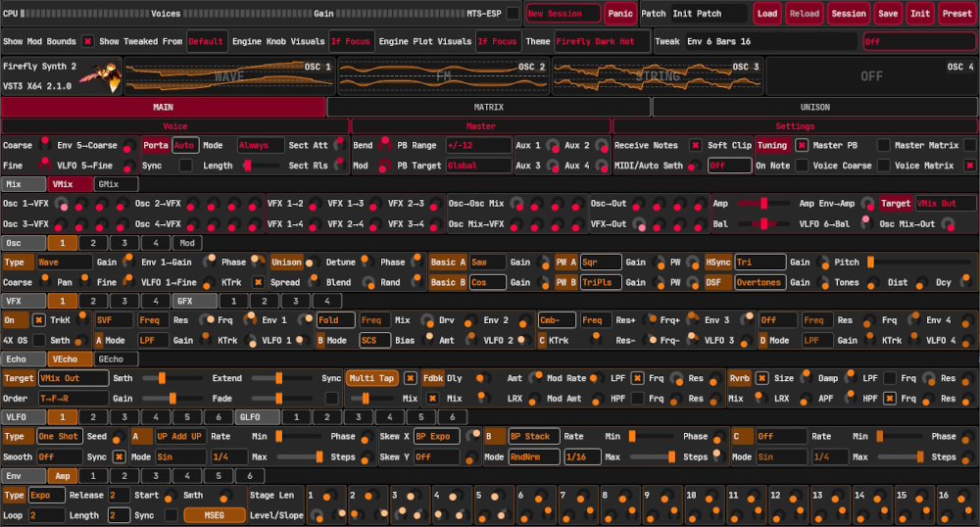
Task: Toggle the Rvrb reverb enable checkbox
Action: (761, 378)
